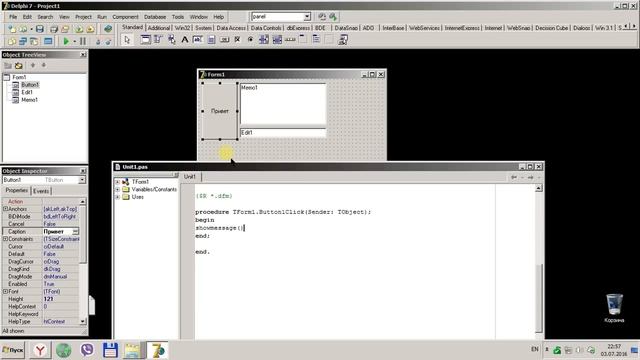Open desktop layout combo box dropdown
The image size is (640, 360).
click(x=307, y=16)
